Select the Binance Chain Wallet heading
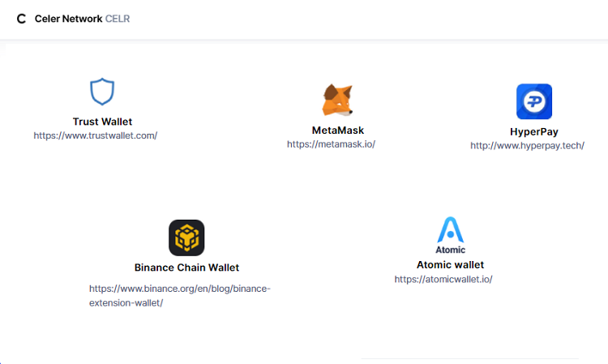The width and height of the screenshot is (608, 364). (186, 268)
